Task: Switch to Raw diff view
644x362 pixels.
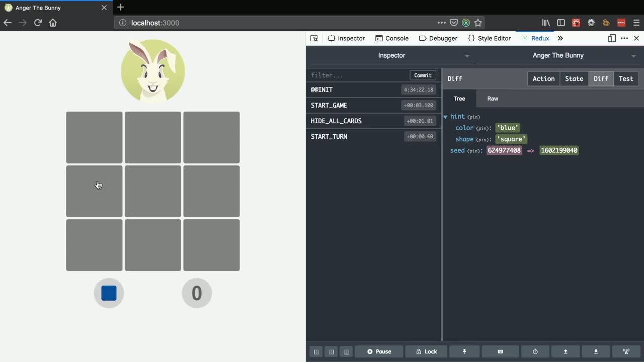Action: [493, 99]
